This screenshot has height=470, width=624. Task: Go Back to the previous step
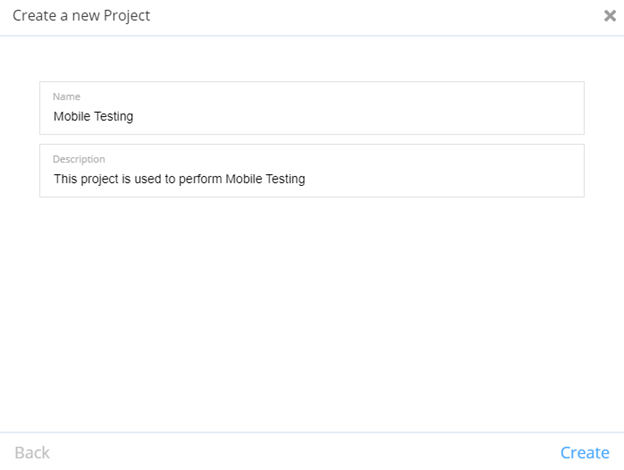pos(32,452)
